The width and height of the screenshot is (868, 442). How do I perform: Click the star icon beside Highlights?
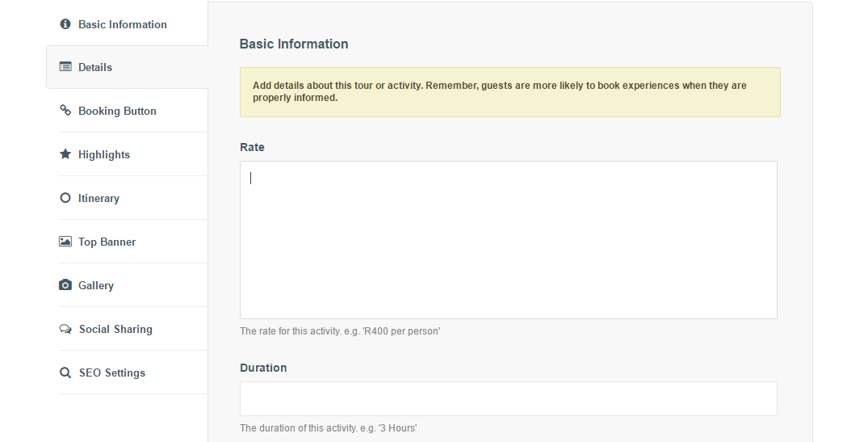(65, 154)
